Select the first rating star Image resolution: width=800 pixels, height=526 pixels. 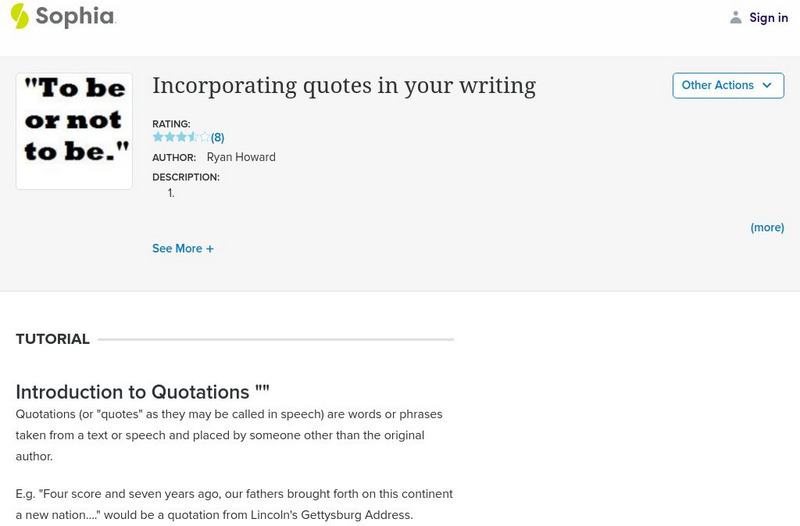click(158, 137)
